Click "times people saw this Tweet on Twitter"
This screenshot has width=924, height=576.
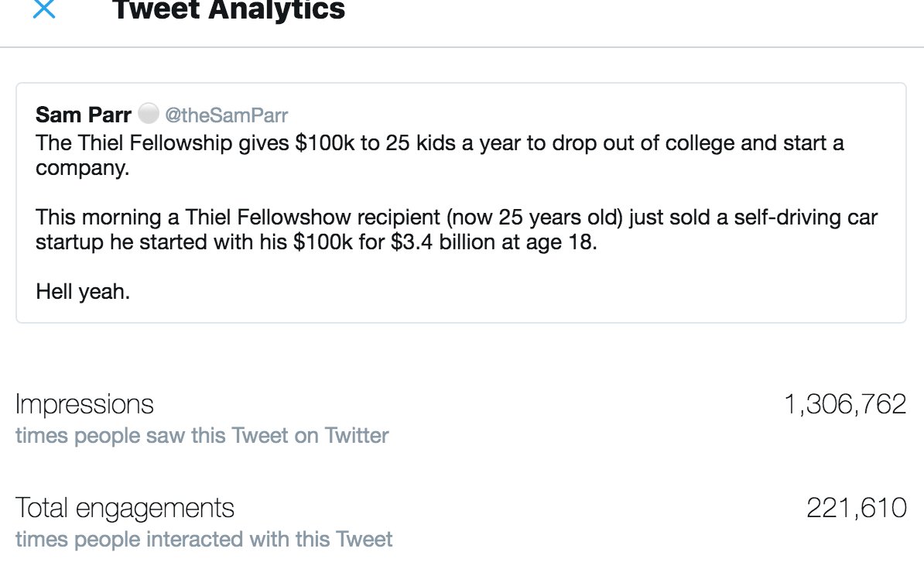coord(202,436)
